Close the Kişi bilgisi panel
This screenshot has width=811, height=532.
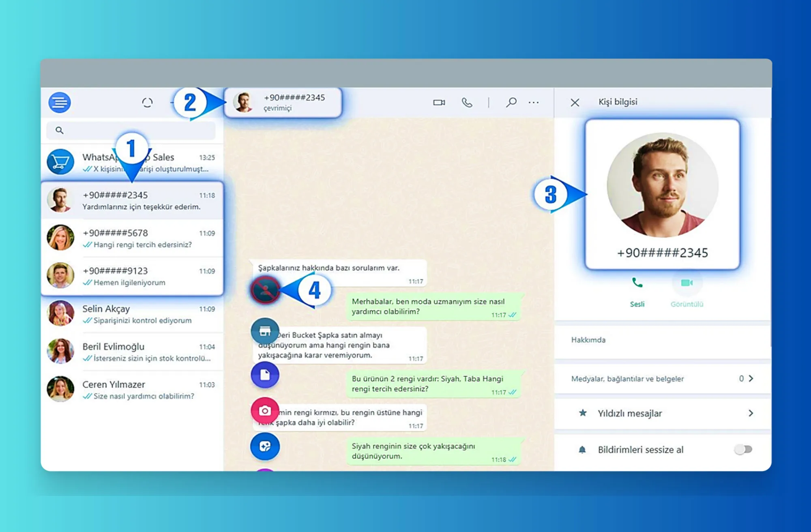575,102
